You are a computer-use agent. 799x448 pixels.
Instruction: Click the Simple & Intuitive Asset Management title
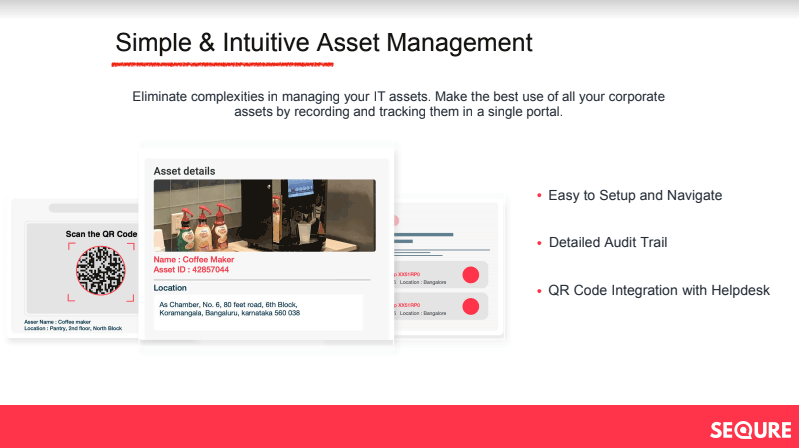pyautogui.click(x=324, y=43)
